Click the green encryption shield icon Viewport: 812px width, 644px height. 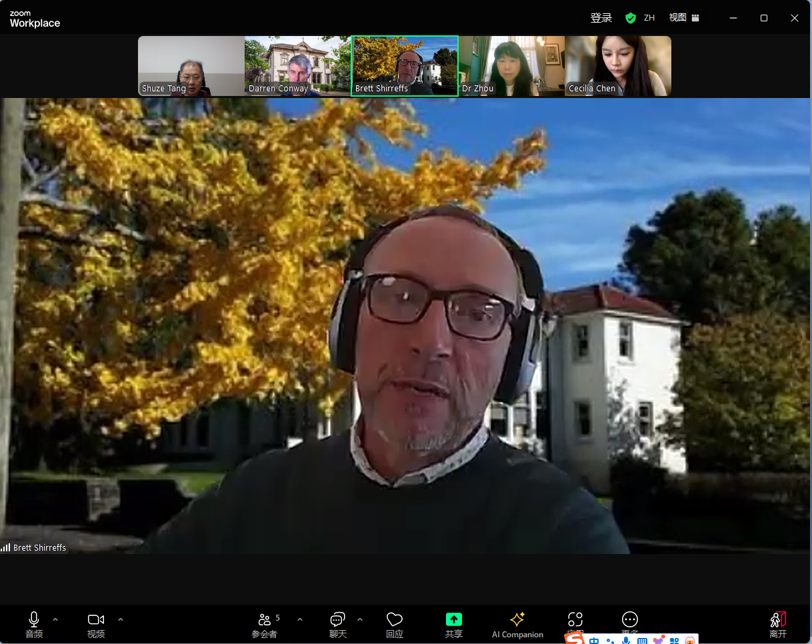[x=631, y=18]
